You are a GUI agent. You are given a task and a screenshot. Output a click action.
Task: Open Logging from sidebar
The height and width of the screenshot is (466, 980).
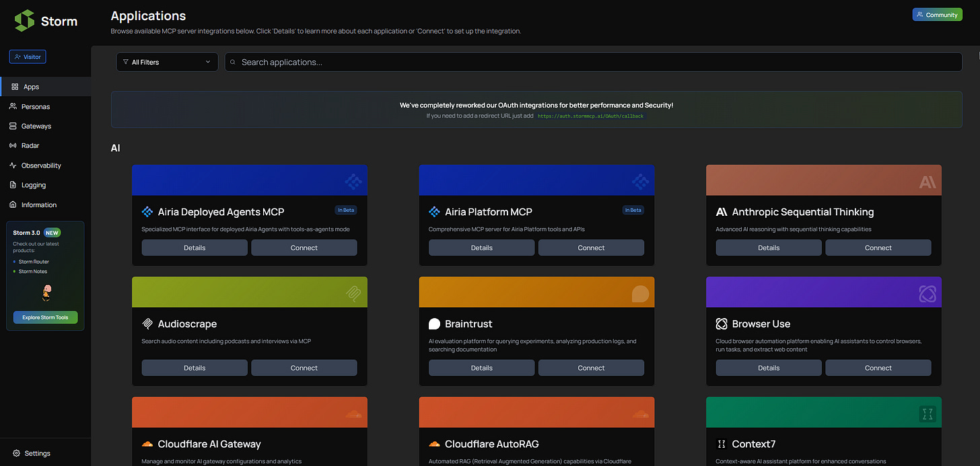[46, 185]
